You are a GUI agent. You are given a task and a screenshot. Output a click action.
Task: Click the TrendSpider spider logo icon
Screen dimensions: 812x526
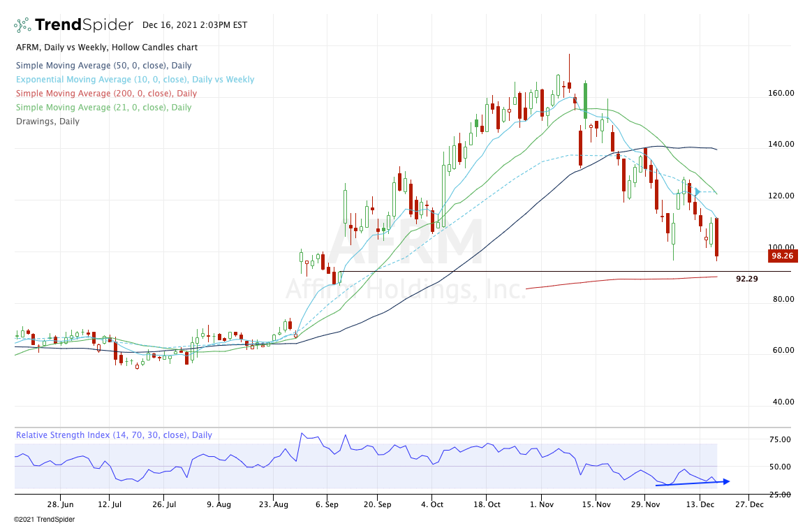[22, 25]
